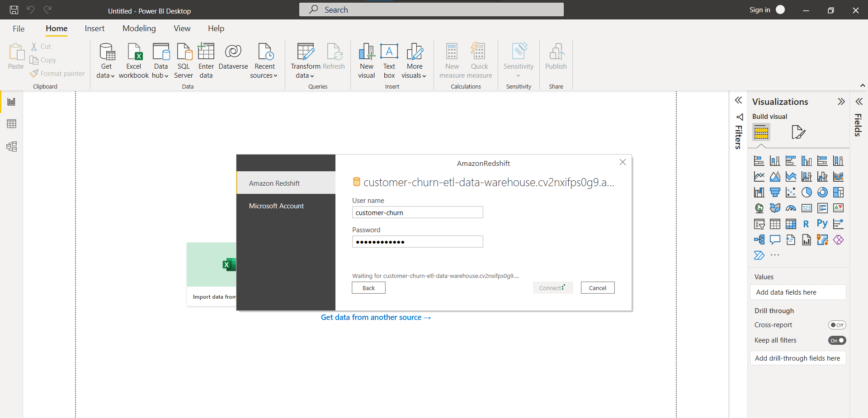Click the title bar Search box
This screenshot has width=868, height=418.
tap(431, 9)
